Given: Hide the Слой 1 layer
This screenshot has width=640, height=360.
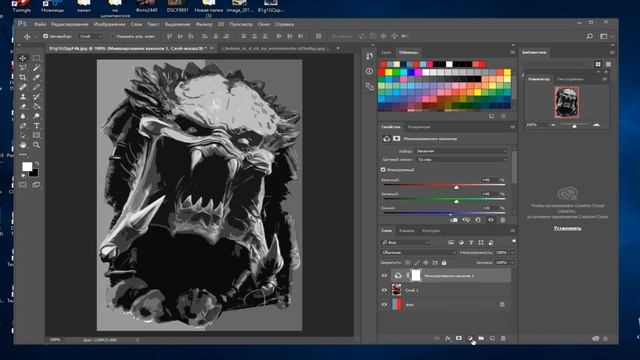Looking at the screenshot, I should (x=384, y=290).
